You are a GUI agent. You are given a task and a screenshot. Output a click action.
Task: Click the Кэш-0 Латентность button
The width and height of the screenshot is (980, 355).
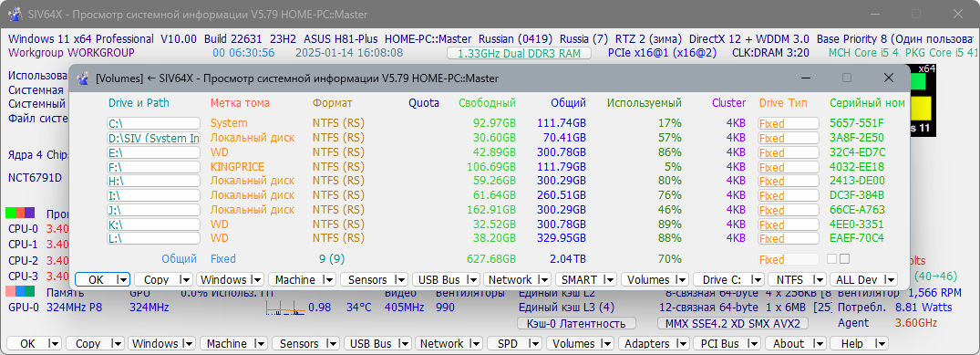pos(576,324)
